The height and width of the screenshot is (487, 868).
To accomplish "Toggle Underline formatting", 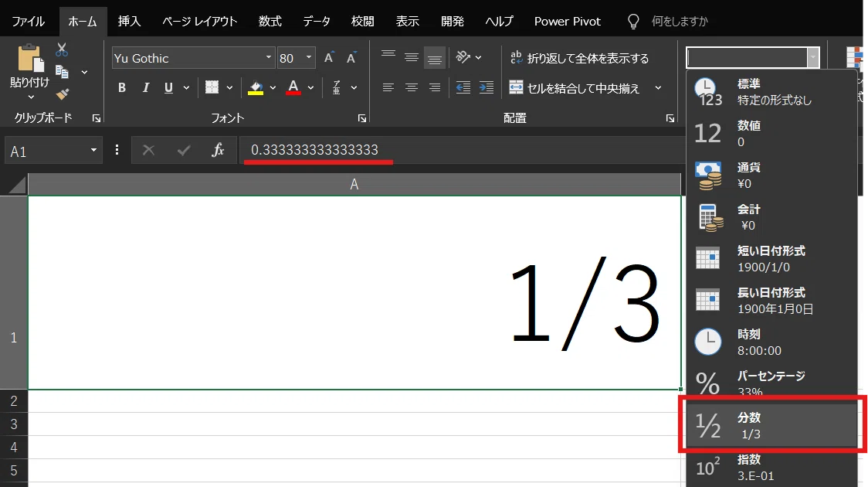I will 169,87.
